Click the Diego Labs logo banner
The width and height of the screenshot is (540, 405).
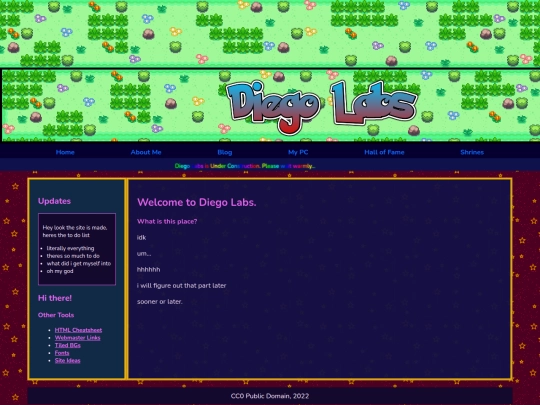321,107
